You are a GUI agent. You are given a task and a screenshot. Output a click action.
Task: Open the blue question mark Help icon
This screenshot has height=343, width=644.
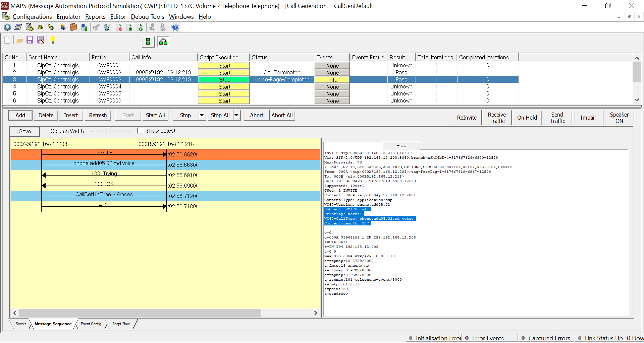[175, 27]
